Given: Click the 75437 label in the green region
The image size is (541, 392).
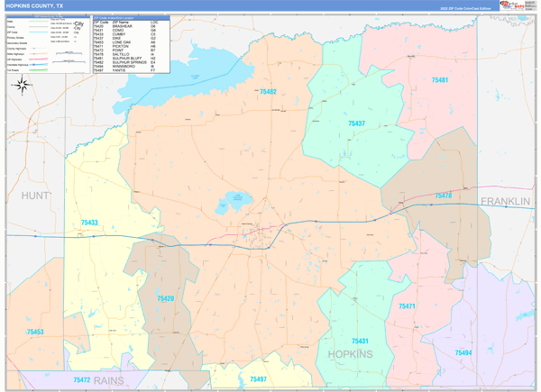Looking at the screenshot, I should tap(356, 123).
